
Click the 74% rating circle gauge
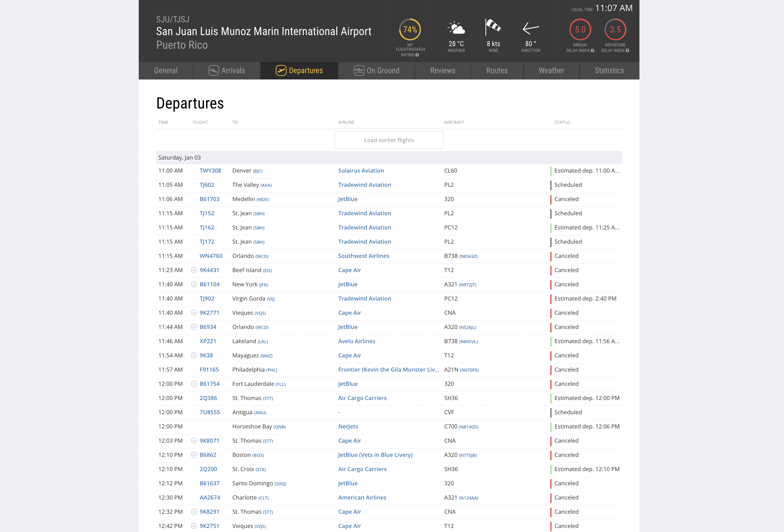click(x=410, y=30)
